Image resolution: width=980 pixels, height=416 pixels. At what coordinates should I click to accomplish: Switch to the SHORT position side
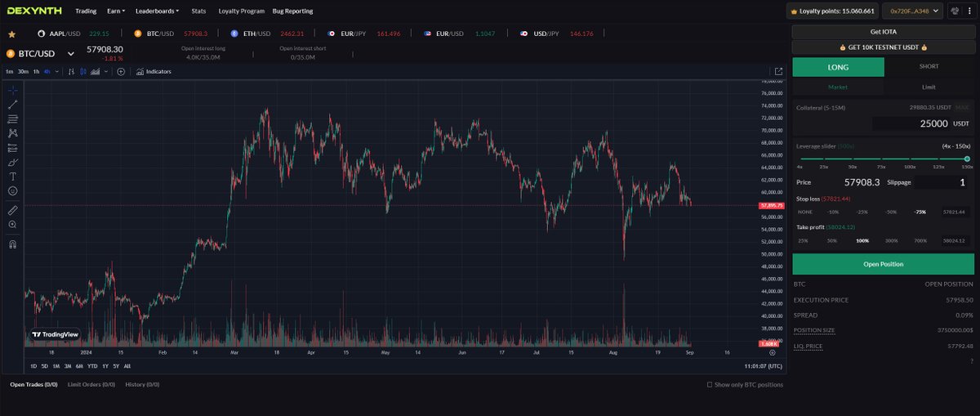click(929, 66)
